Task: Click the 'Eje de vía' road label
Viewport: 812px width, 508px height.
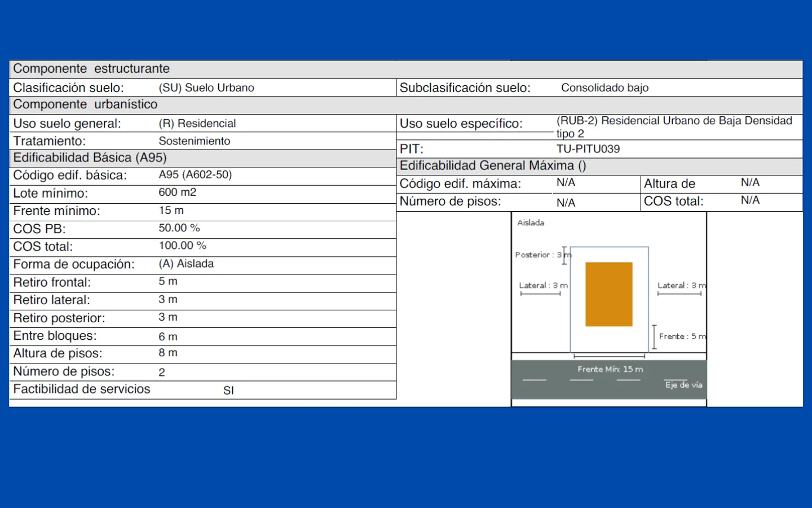Action: pos(683,385)
